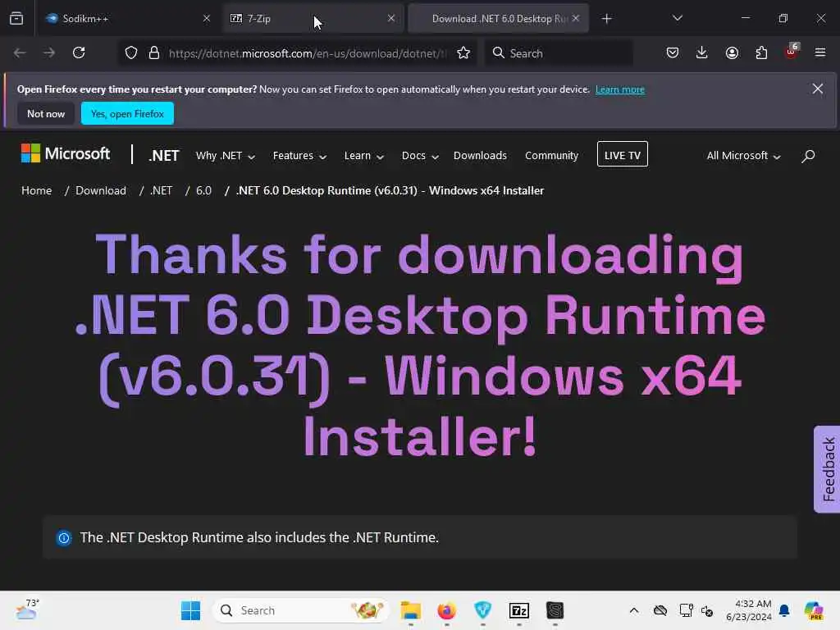Open tracking protection shield icon

(131, 53)
